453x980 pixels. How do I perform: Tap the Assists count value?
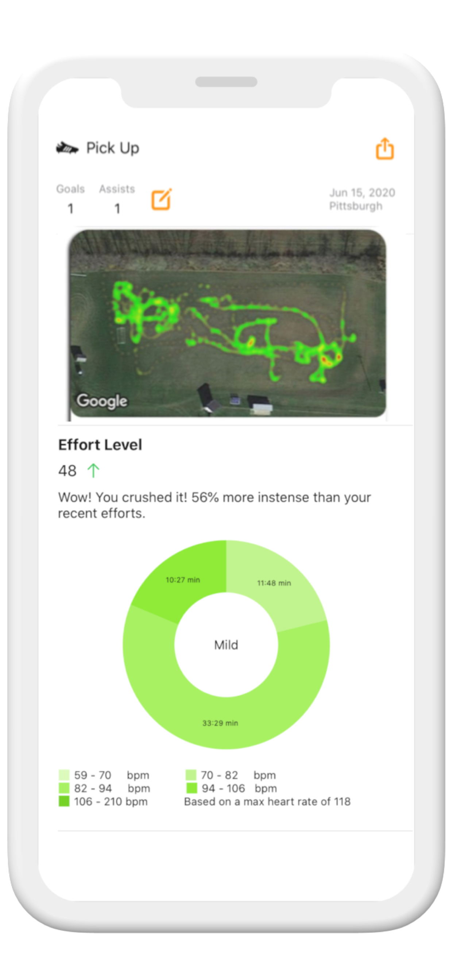click(x=117, y=208)
